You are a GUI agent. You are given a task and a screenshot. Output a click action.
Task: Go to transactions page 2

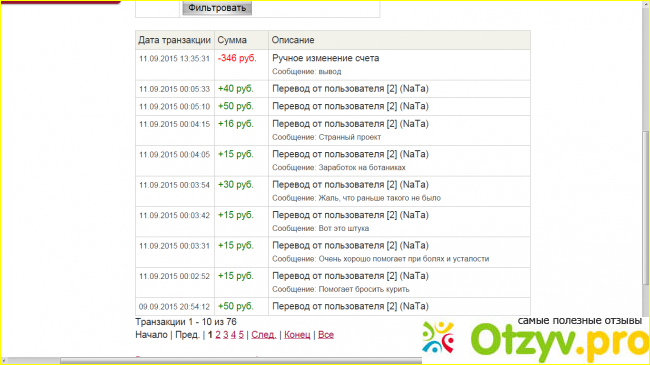[x=218, y=335]
